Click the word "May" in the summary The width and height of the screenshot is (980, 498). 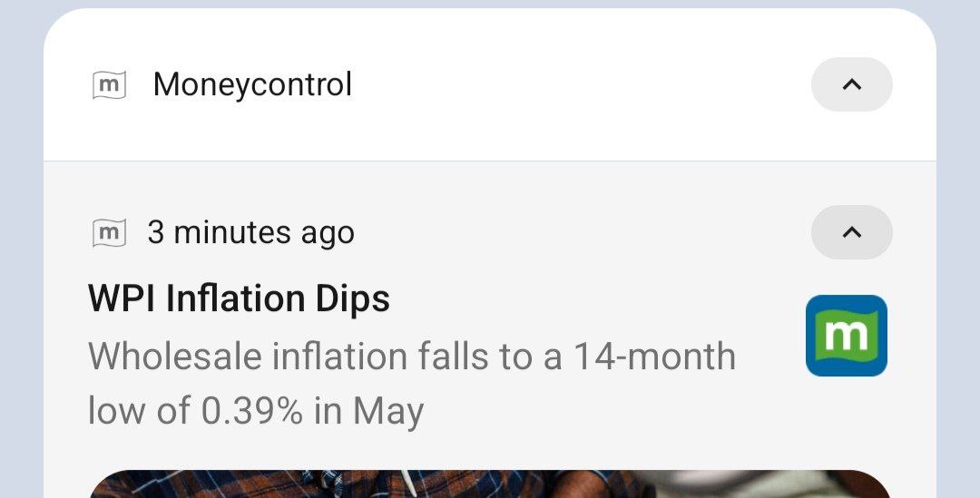point(387,413)
